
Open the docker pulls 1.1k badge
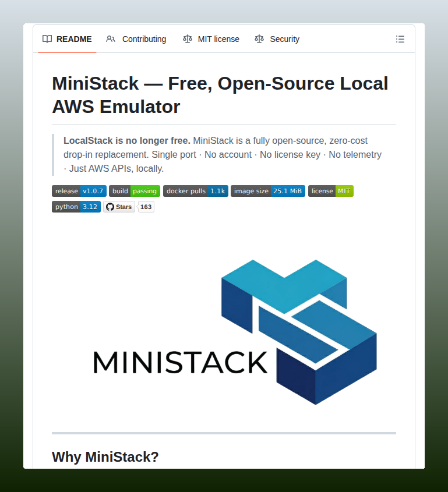point(196,191)
